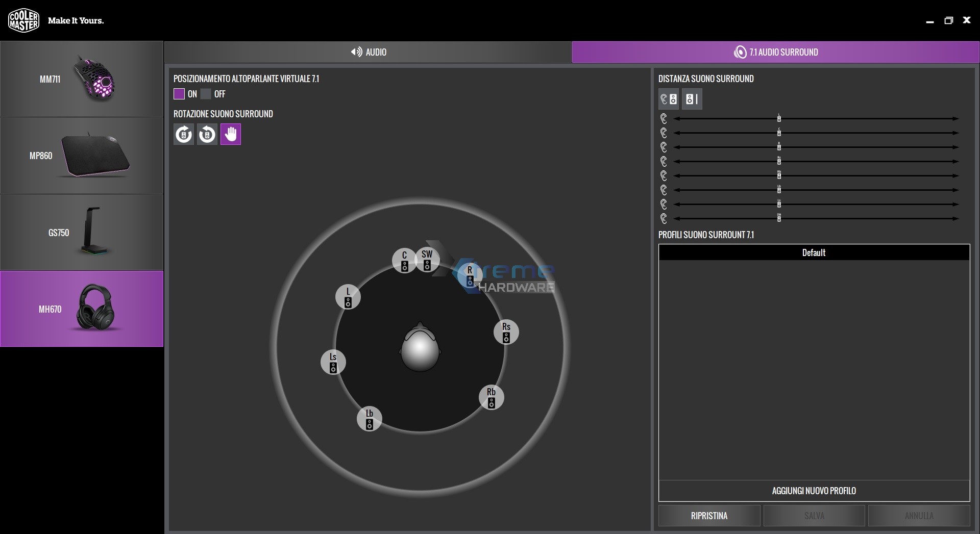980x534 pixels.
Task: Turn OFF virtual 7.1 speaker positioning
Action: click(x=206, y=94)
